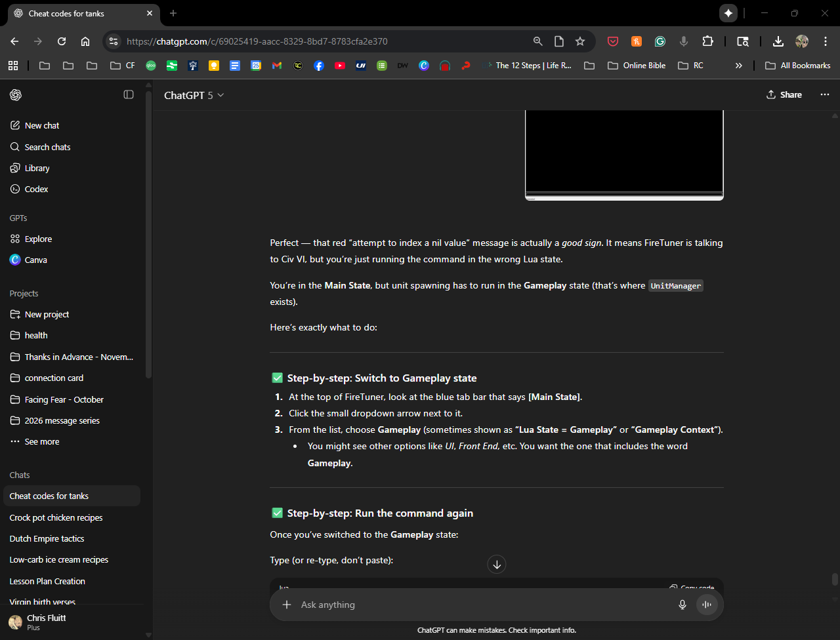Screen dimensions: 840x640
Task: Collapse the sidebar with the toggle icon
Action: point(129,95)
